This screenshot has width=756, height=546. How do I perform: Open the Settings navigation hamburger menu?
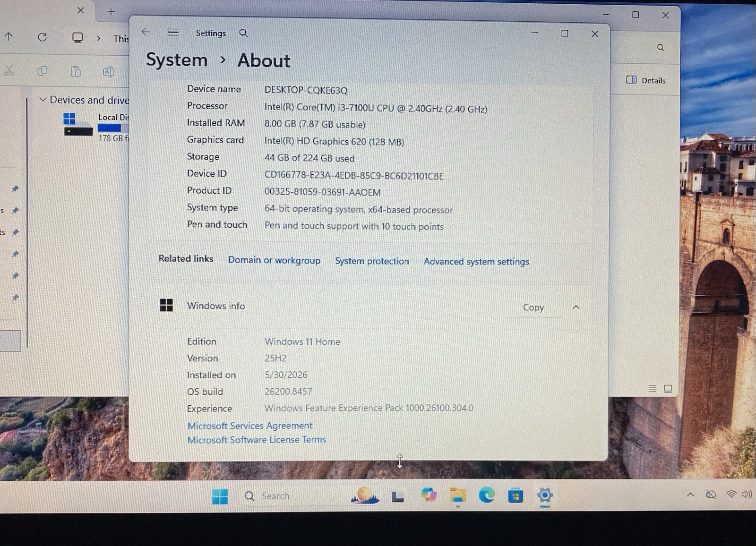pos(173,32)
